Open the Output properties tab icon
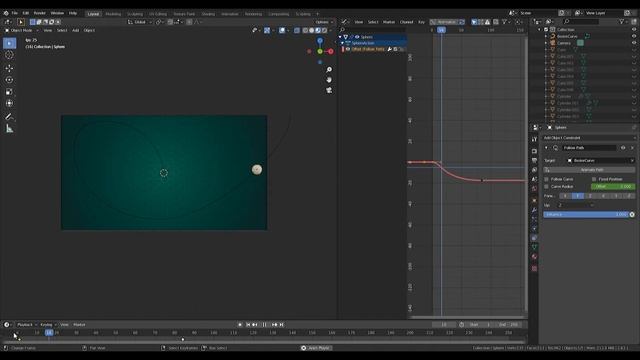 (x=534, y=160)
